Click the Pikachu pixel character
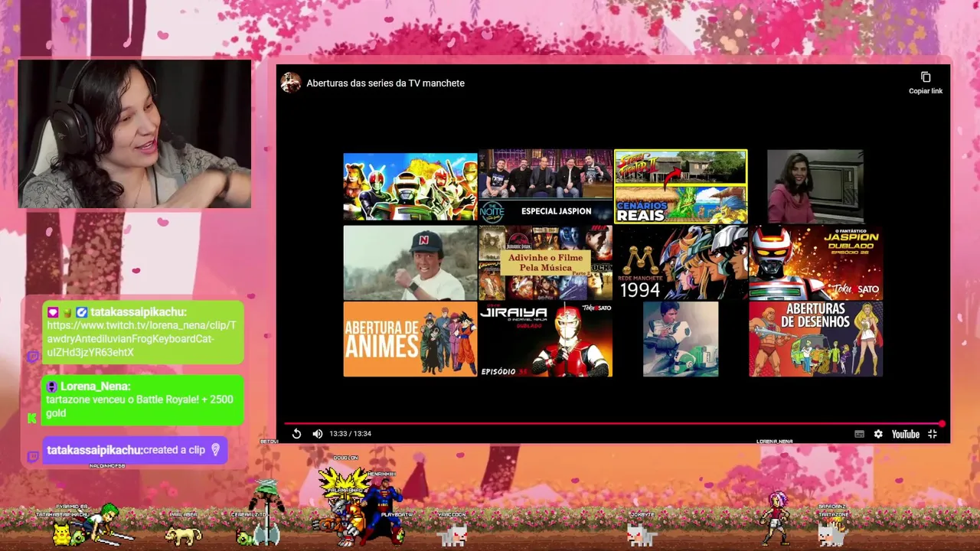Screen dimensions: 980x551 pyautogui.click(x=61, y=534)
